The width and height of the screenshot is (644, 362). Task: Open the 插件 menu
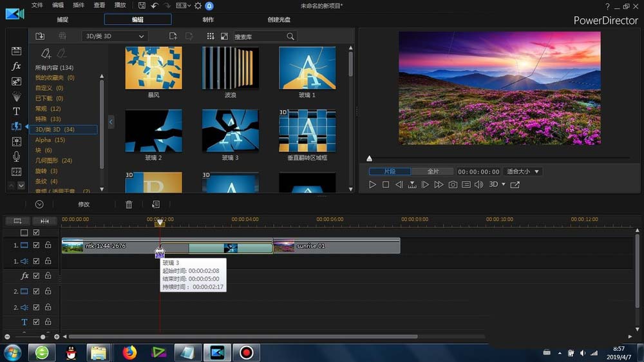tap(79, 5)
